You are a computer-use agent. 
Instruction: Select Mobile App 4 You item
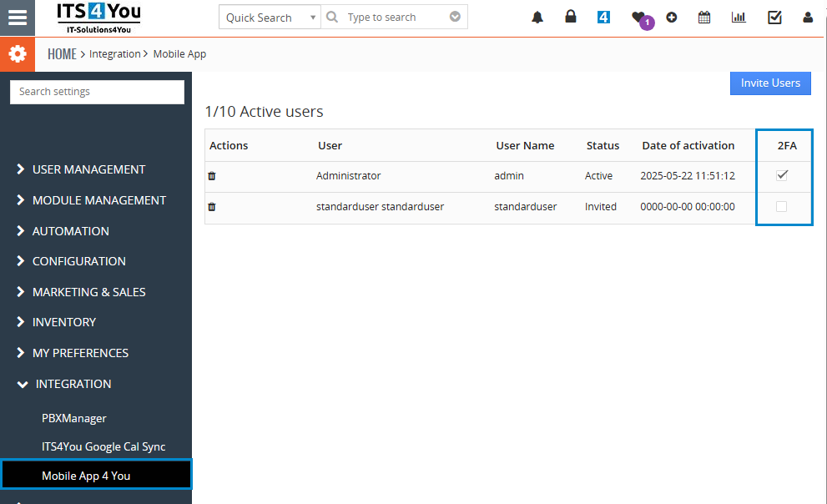pyautogui.click(x=96, y=475)
